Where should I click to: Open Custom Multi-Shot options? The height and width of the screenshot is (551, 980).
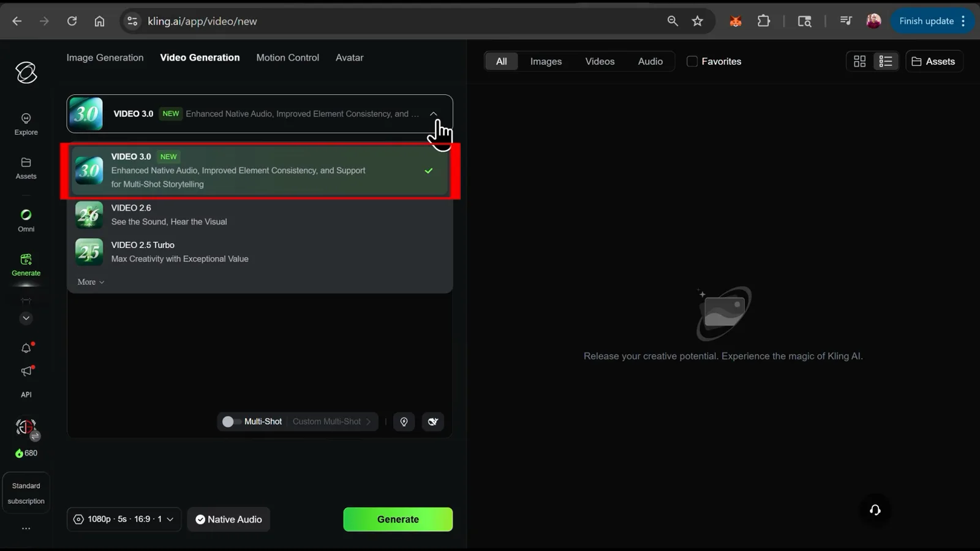pos(332,422)
